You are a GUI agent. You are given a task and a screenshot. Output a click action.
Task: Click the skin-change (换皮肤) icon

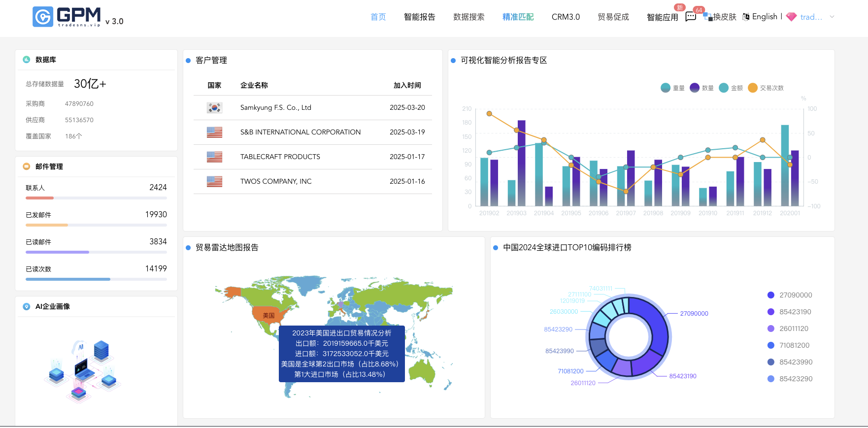(707, 17)
